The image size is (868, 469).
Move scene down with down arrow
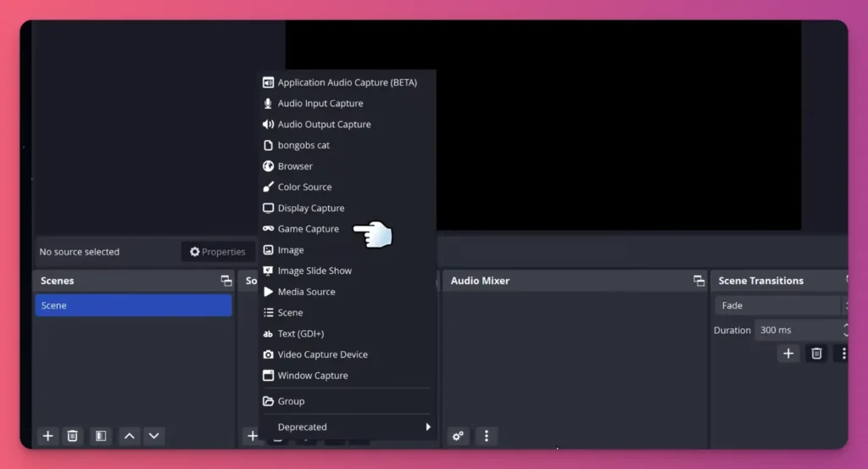154,436
